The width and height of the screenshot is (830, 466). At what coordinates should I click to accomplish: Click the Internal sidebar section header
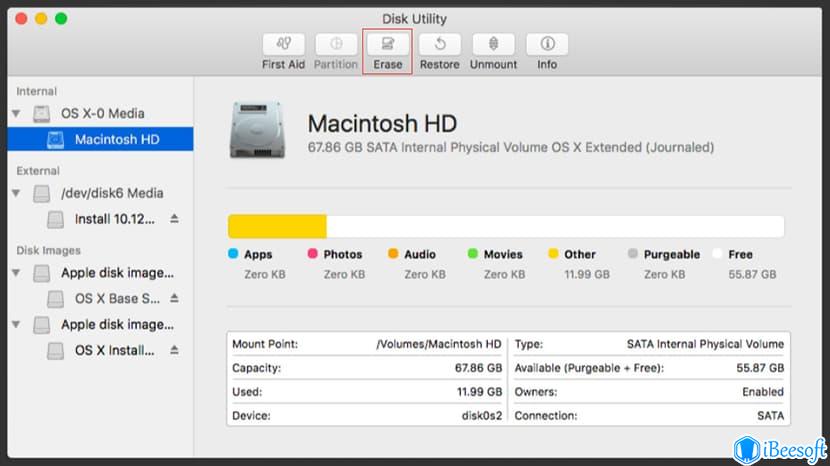click(x=37, y=91)
